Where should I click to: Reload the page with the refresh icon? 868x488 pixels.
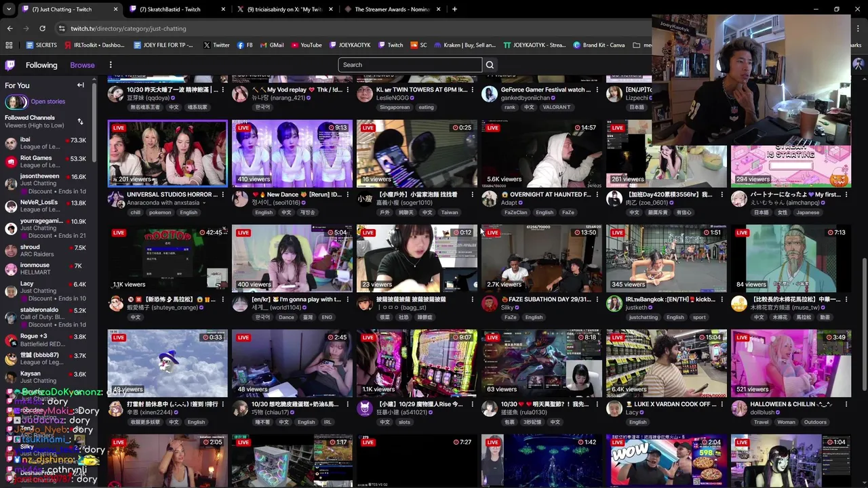[x=42, y=28]
